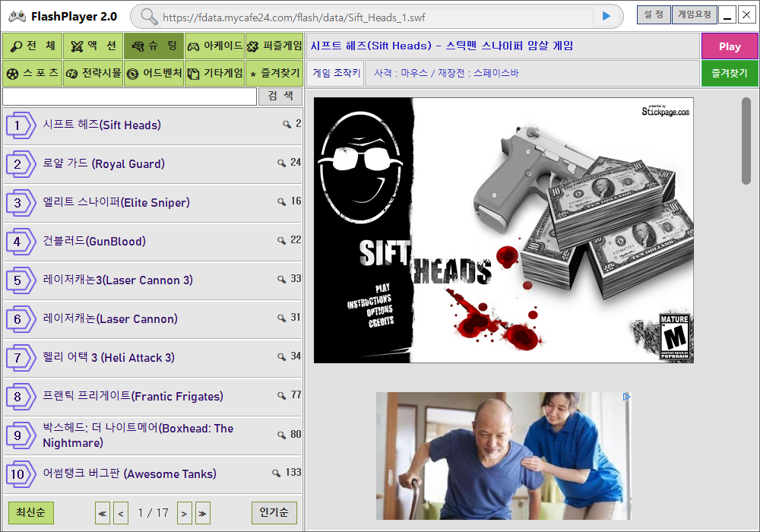
Task: Click the 게임 조작키 controls label
Action: (x=336, y=73)
